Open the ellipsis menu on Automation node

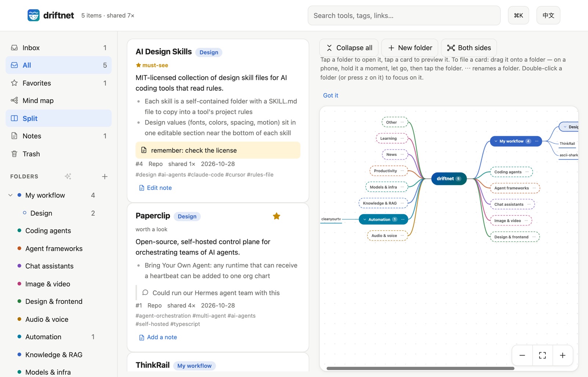(x=403, y=220)
